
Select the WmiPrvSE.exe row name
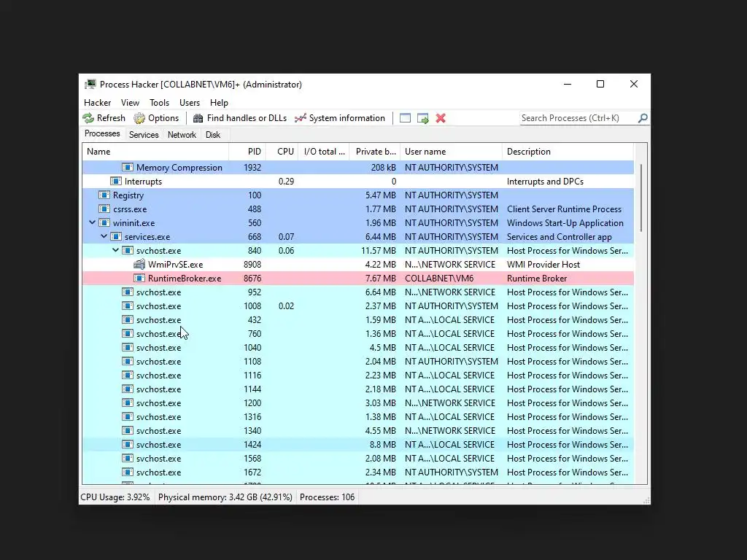coord(175,264)
